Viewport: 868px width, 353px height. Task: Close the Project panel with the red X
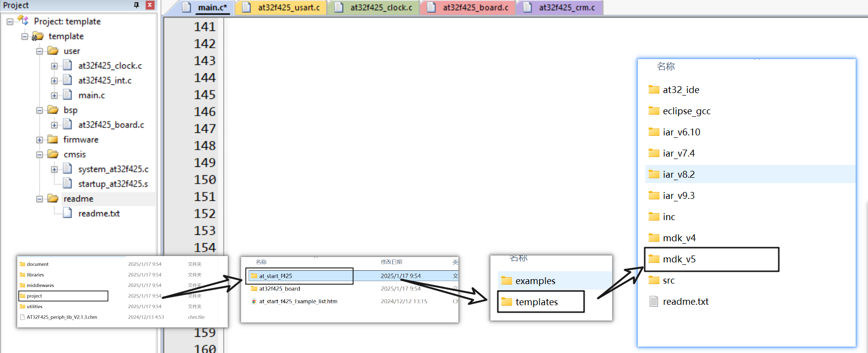(150, 5)
